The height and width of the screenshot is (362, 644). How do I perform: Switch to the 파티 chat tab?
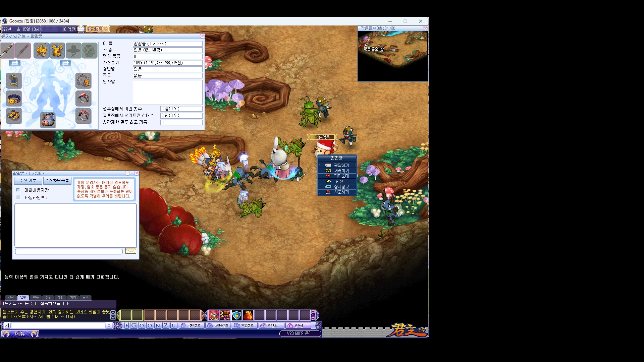73,297
